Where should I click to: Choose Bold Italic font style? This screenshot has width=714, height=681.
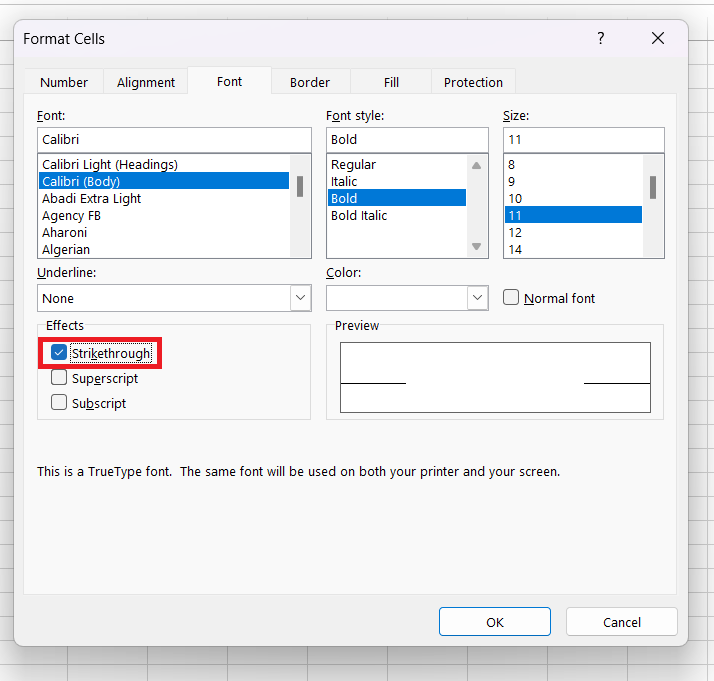pyautogui.click(x=397, y=215)
